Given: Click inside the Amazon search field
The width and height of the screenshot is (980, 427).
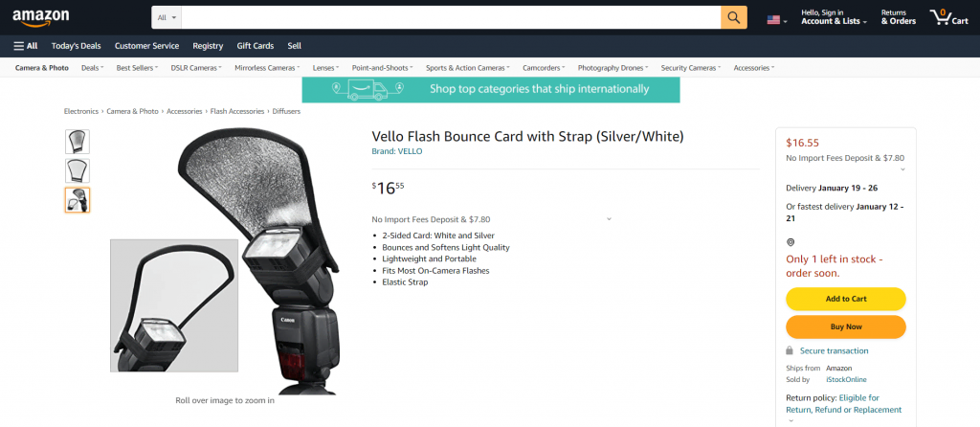Looking at the screenshot, I should point(451,17).
